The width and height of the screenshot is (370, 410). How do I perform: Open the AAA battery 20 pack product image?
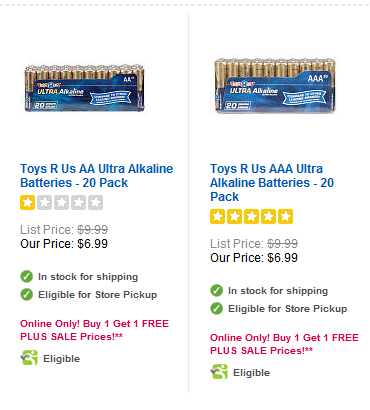[275, 86]
